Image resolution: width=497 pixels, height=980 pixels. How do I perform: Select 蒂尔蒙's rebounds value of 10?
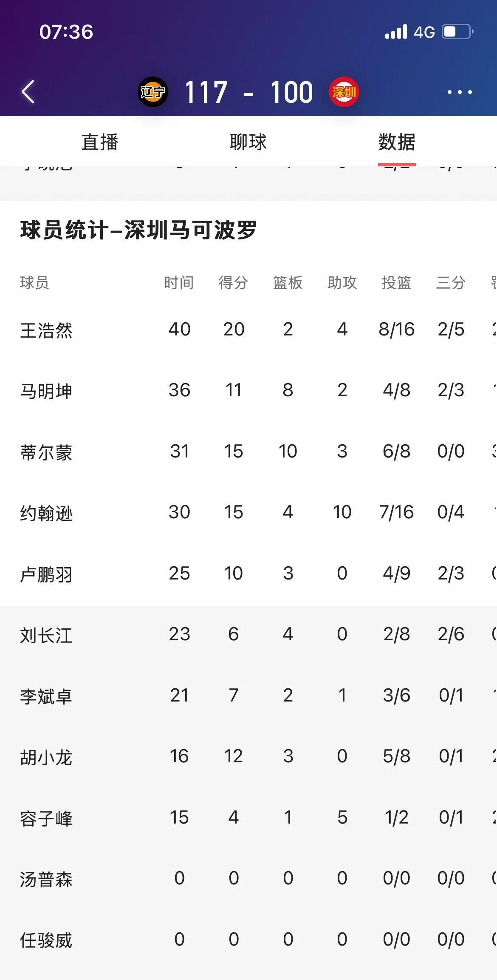tap(288, 452)
